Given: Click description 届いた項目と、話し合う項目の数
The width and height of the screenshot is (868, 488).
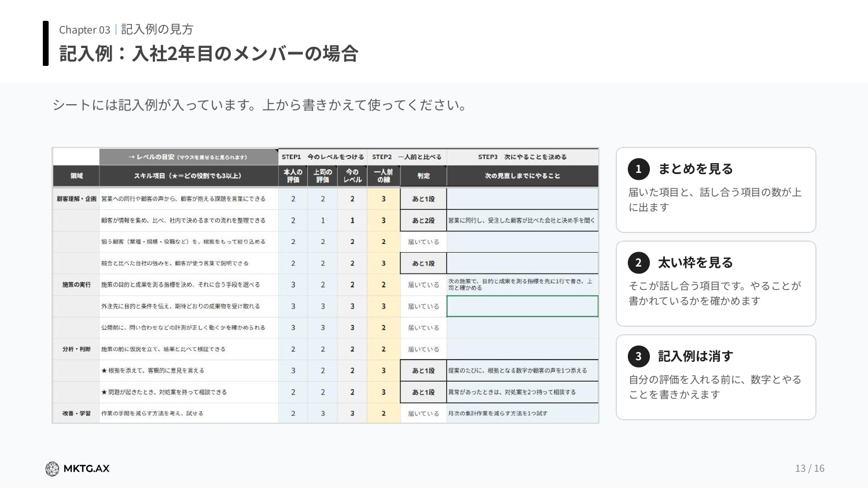Looking at the screenshot, I should coord(715,199).
